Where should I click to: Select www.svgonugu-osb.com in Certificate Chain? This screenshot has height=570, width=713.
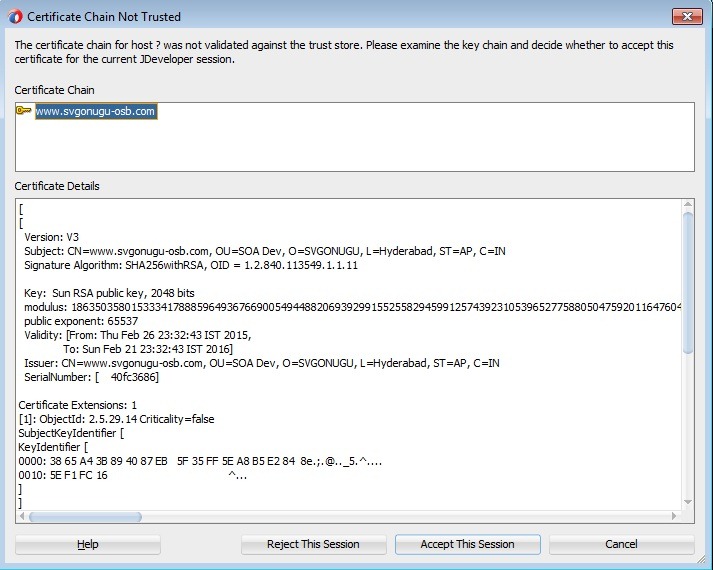[x=96, y=111]
